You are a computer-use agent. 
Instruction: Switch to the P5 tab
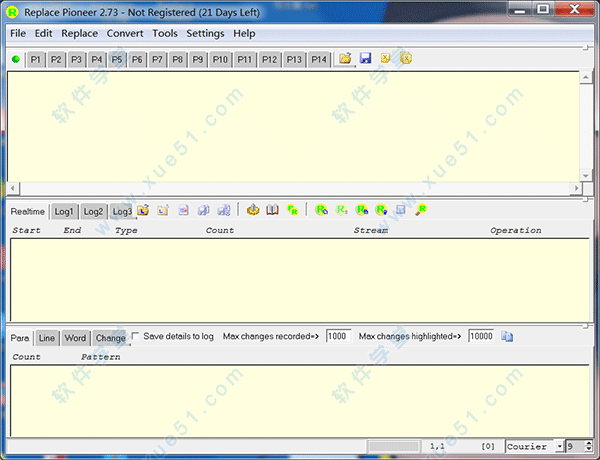117,60
